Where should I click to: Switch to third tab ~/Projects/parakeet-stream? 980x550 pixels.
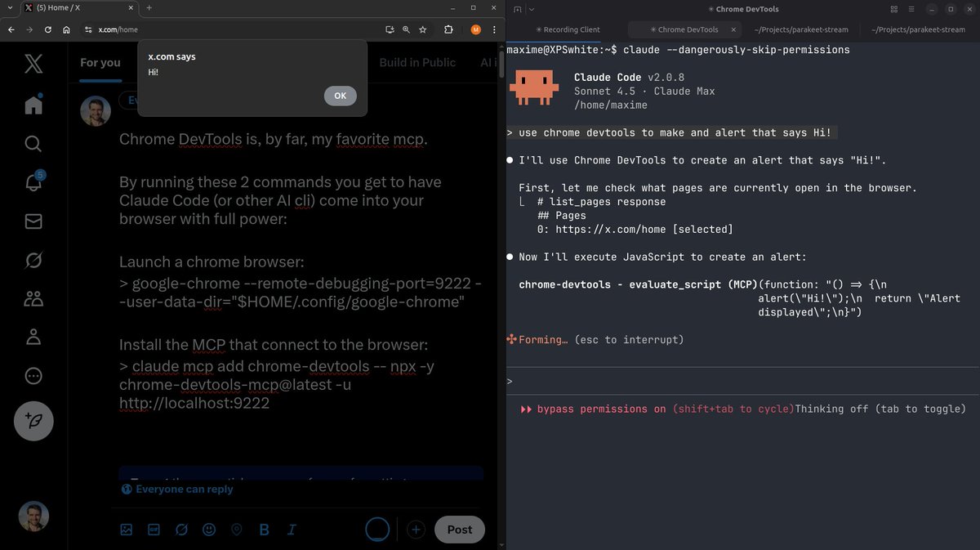pyautogui.click(x=803, y=29)
